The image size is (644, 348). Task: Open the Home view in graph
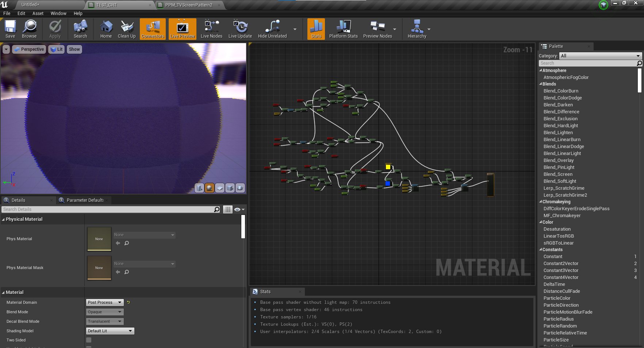[x=106, y=29]
